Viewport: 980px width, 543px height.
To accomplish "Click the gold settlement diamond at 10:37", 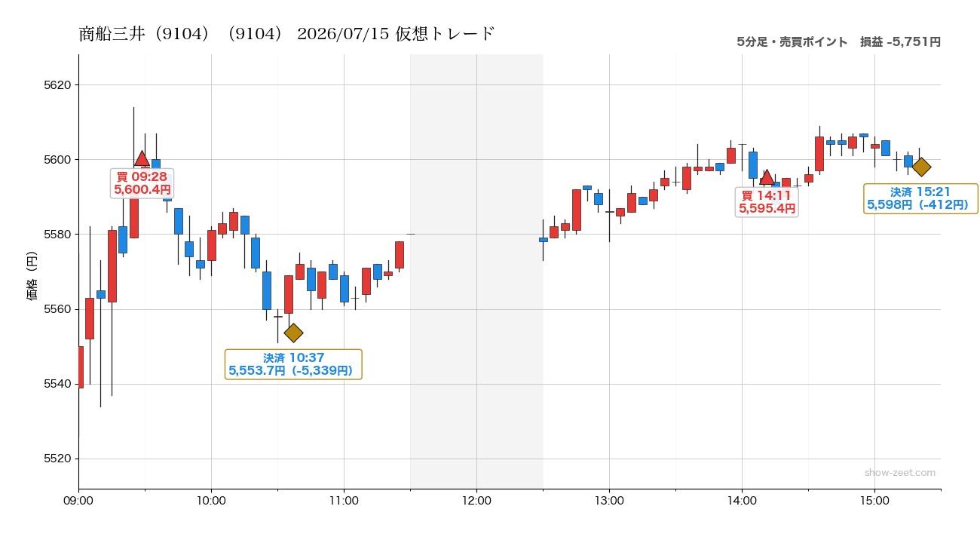I will tap(293, 333).
